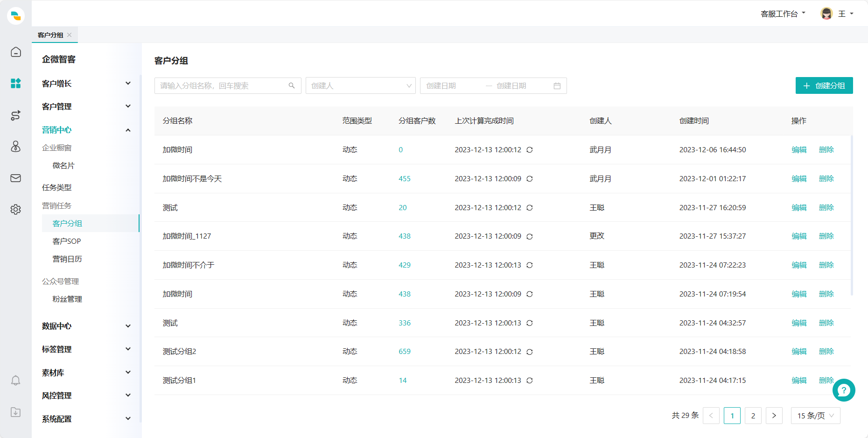Open customer count 455 link

tap(405, 179)
